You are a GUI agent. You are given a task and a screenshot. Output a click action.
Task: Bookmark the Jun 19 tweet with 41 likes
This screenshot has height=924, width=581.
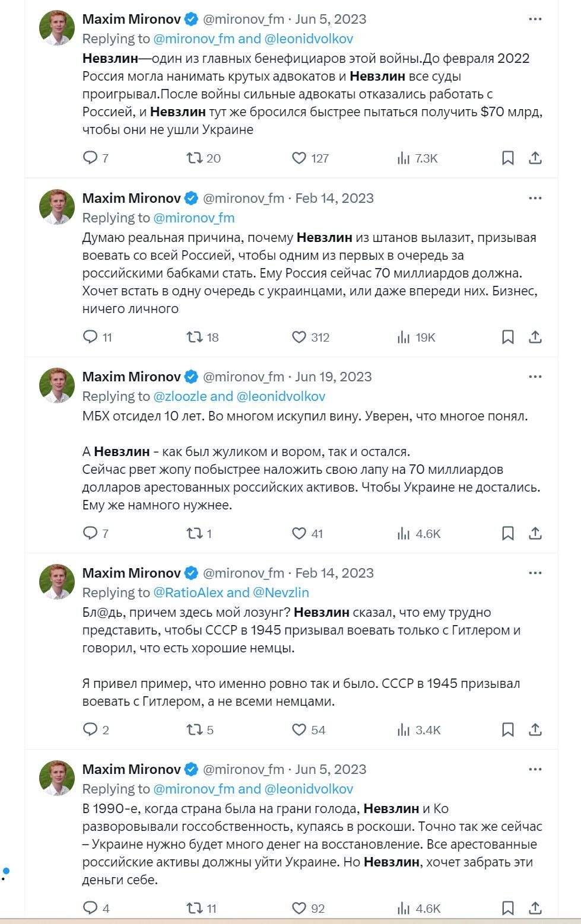(508, 533)
